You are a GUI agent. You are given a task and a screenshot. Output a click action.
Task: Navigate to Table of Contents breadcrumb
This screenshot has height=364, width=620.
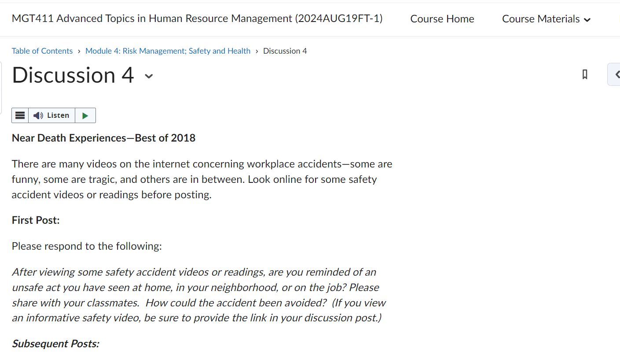point(42,51)
